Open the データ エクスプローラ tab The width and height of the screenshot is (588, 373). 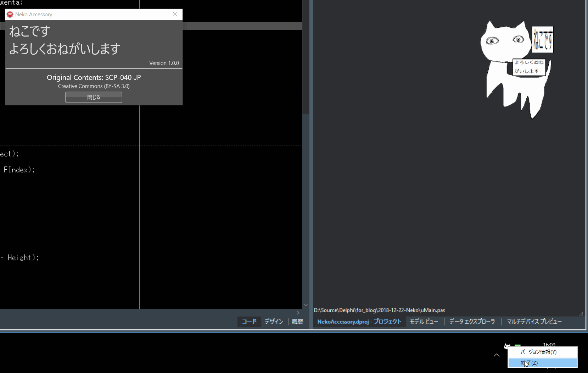pyautogui.click(x=472, y=322)
